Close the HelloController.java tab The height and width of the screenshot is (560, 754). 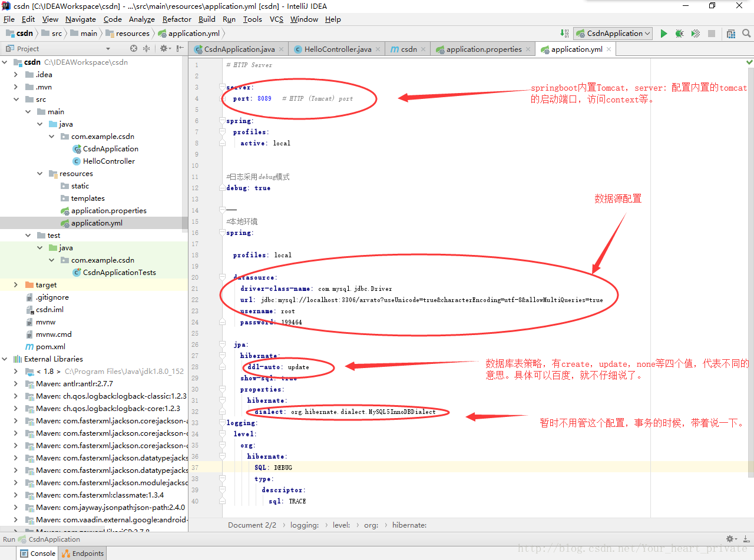[377, 49]
